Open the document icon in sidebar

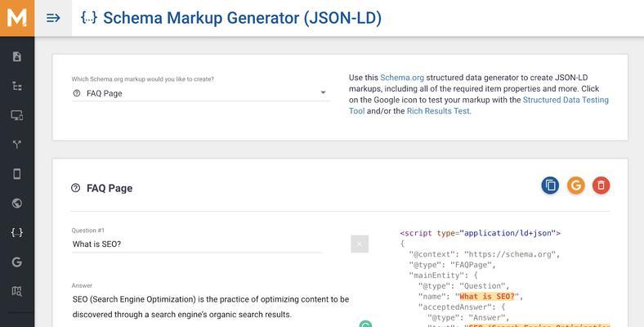click(x=17, y=56)
